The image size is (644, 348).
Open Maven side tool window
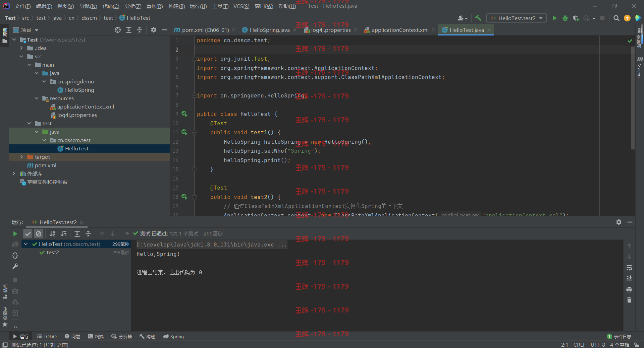coord(640,67)
